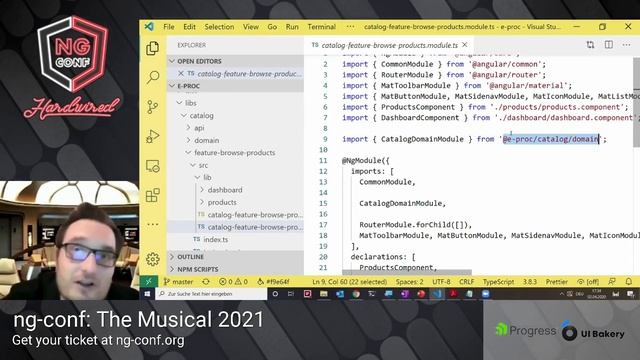Synchronize changes icon in status bar
This screenshot has height=360, width=640.
point(206,282)
